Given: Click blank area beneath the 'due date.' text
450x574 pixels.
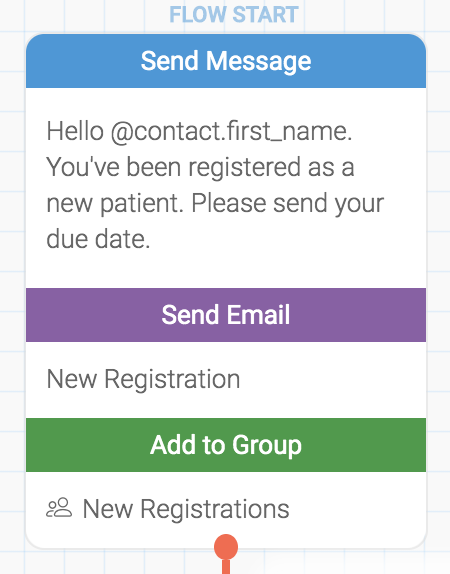Looking at the screenshot, I should [226, 271].
